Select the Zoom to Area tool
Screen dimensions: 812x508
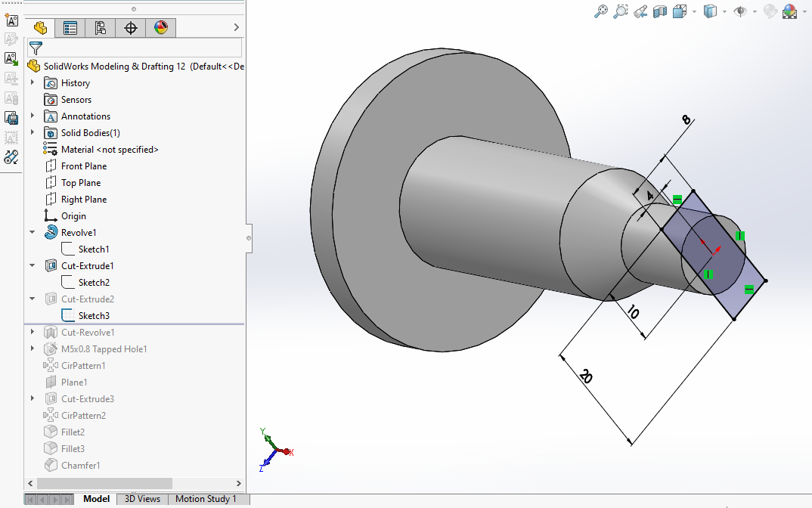(621, 11)
